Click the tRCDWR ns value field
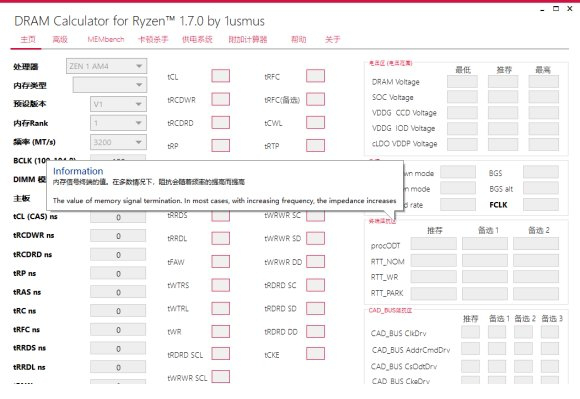The height and width of the screenshot is (399, 580). point(118,236)
